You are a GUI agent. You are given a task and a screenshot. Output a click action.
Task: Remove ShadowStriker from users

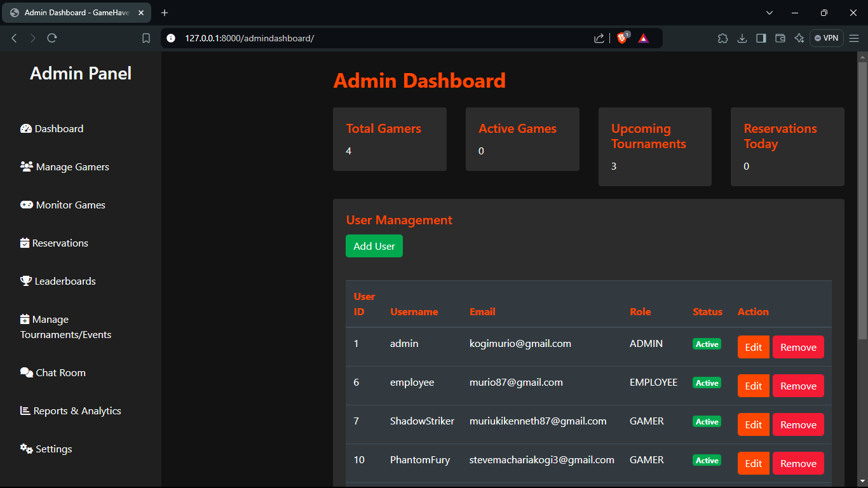[798, 424]
